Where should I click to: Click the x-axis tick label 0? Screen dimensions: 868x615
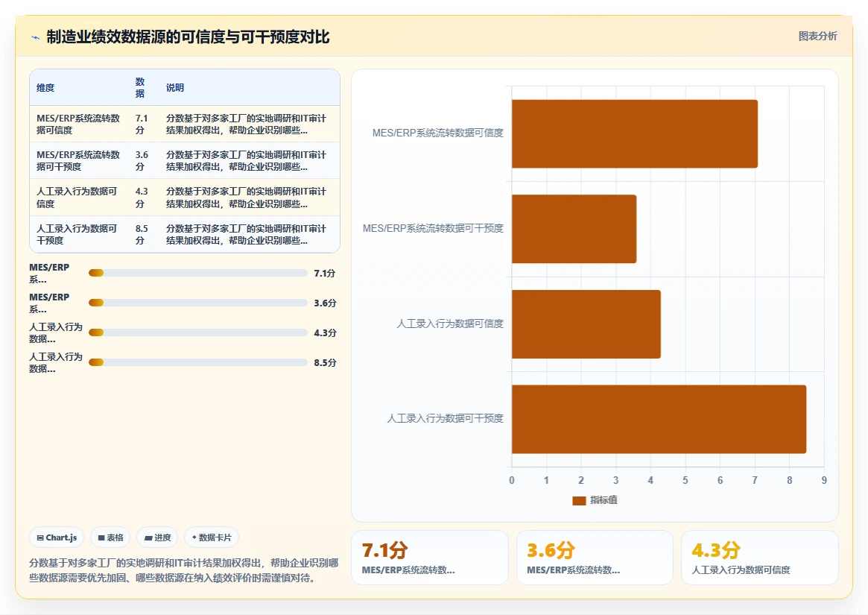[x=512, y=480]
